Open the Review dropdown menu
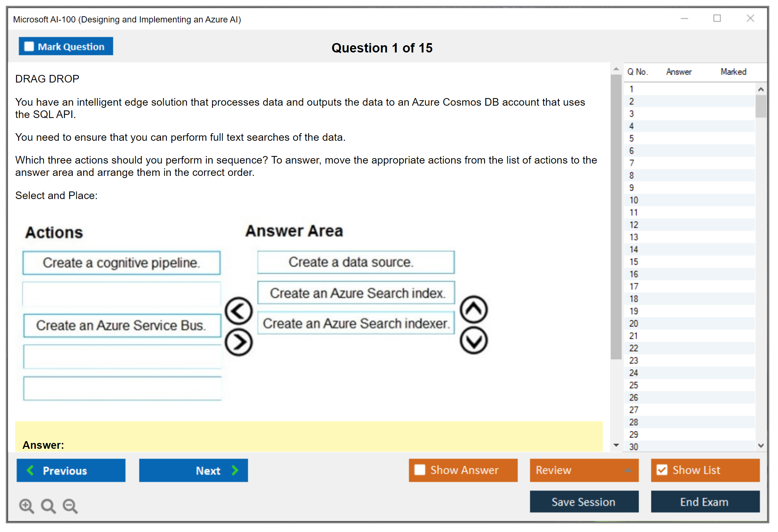Image resolution: width=778 pixels, height=532 pixels. pos(584,470)
